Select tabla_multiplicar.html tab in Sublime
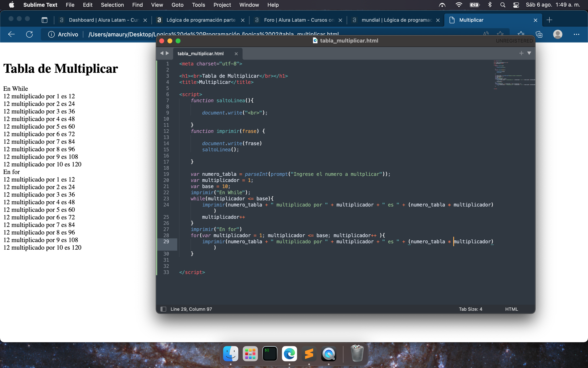Viewport: 588px width, 368px height. [201, 54]
